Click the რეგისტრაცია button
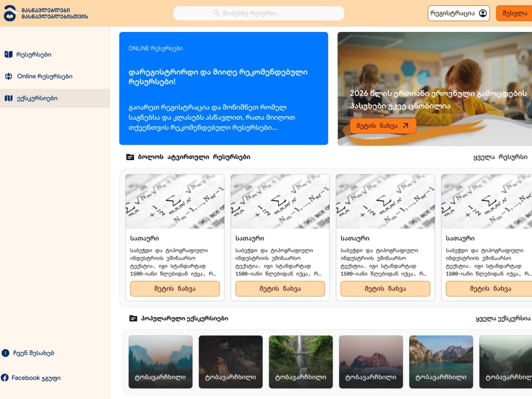This screenshot has width=532, height=399. click(459, 13)
